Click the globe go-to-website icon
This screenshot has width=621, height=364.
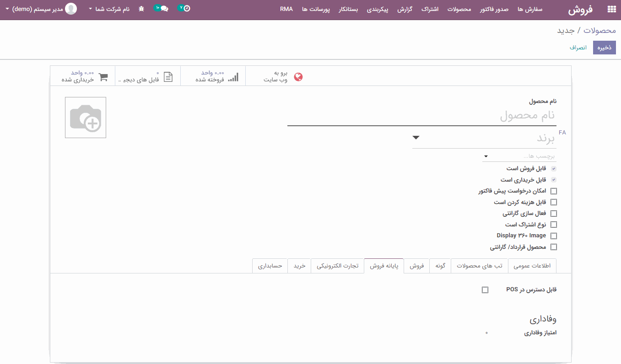298,77
